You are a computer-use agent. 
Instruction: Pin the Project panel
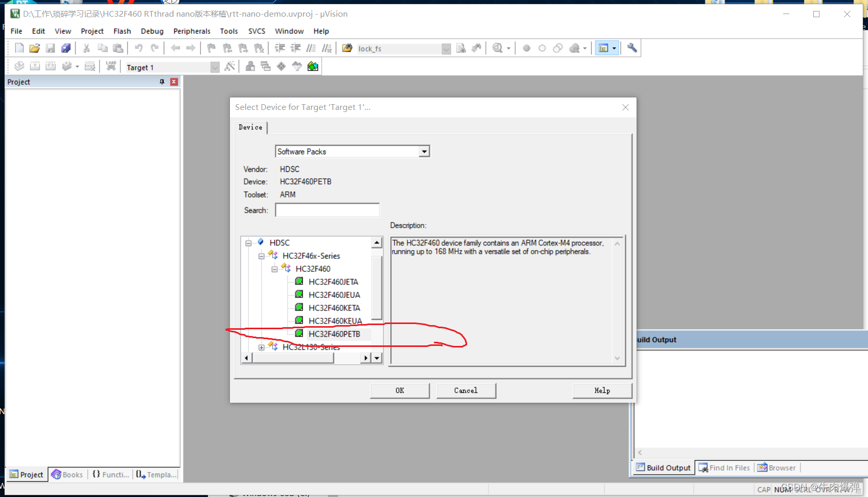(x=162, y=82)
